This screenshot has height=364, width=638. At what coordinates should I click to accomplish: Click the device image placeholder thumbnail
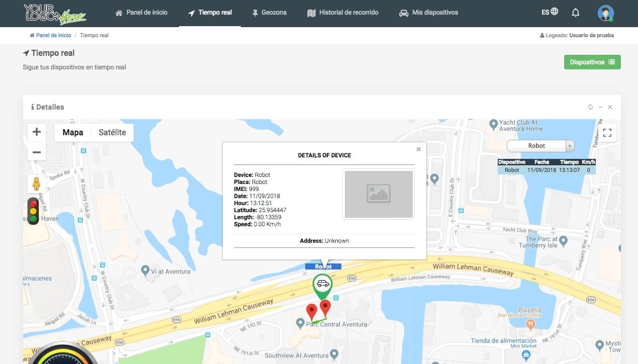tap(379, 194)
